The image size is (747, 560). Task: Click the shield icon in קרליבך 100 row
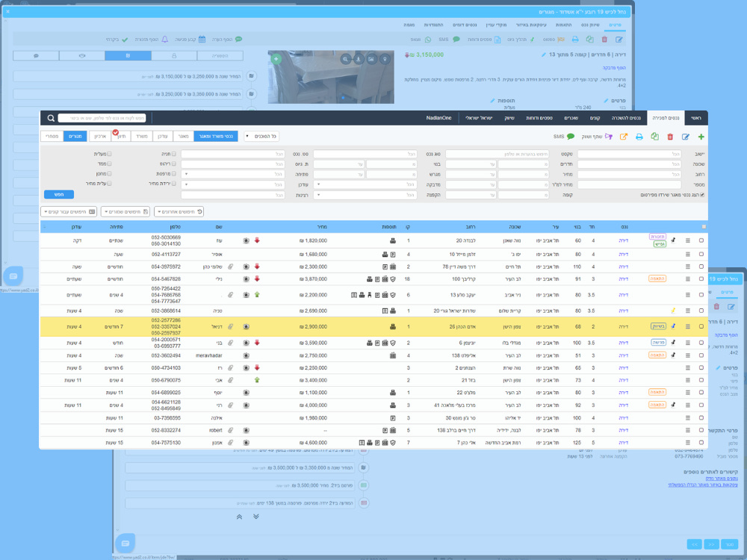pyautogui.click(x=393, y=279)
